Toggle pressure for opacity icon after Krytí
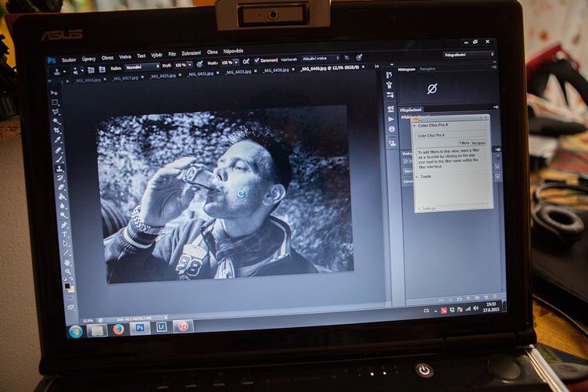588x392 pixels. tap(200, 64)
